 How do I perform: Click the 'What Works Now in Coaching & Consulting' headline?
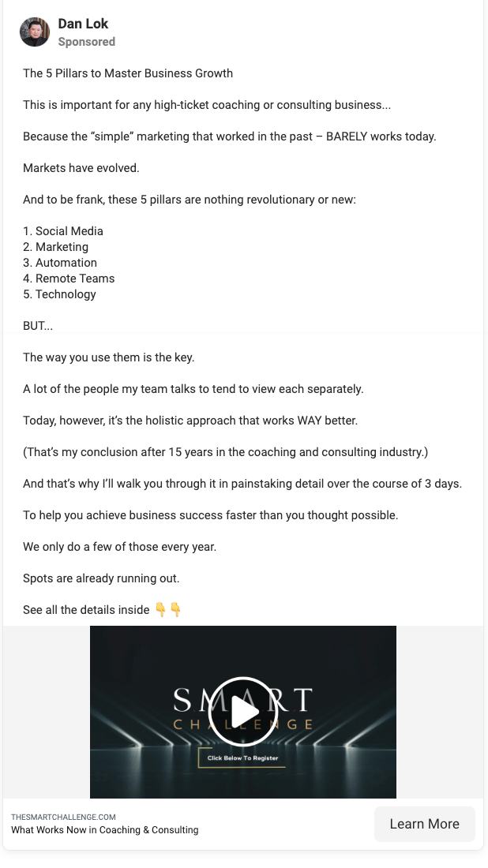[x=104, y=830]
